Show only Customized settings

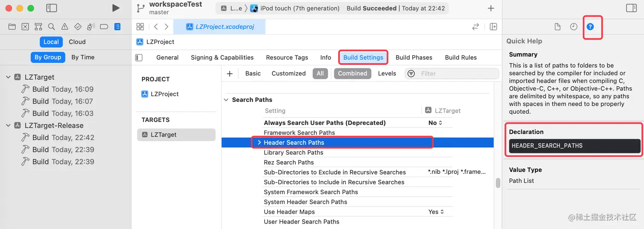tap(289, 73)
